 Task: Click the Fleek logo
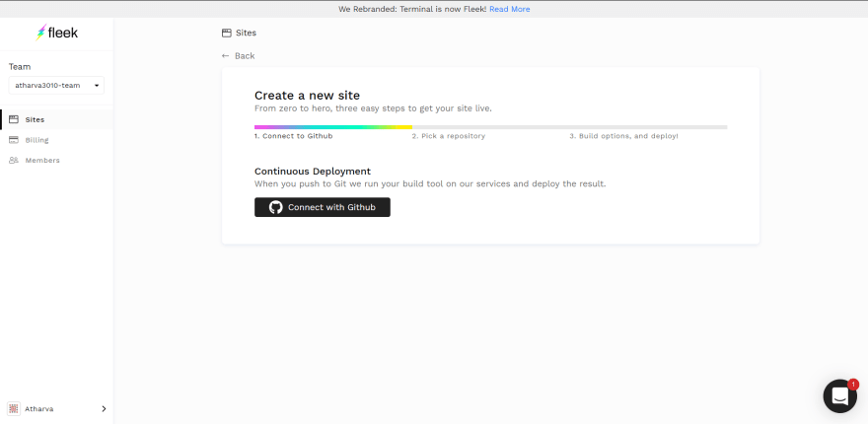(56, 33)
